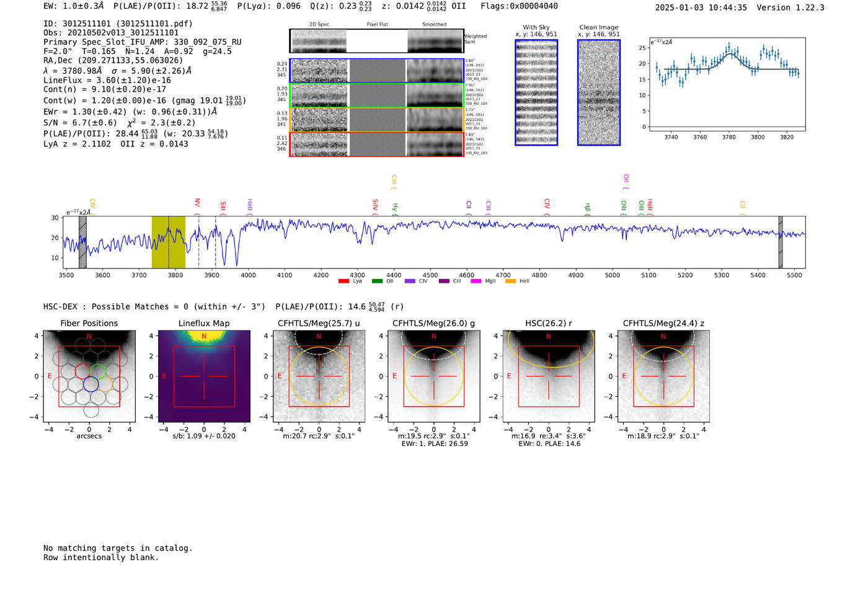Select the red-bordered fiber cutout row

(x=377, y=144)
